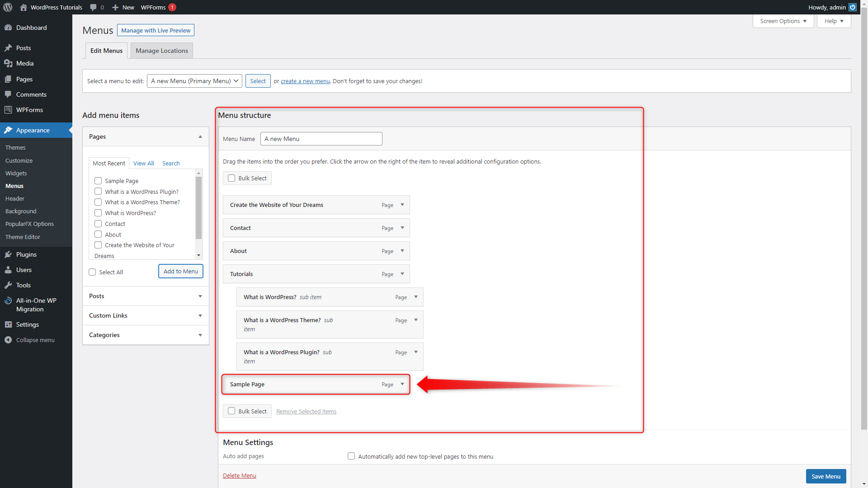The height and width of the screenshot is (488, 868).
Task: Click the Tools sidebar icon
Action: (8, 286)
